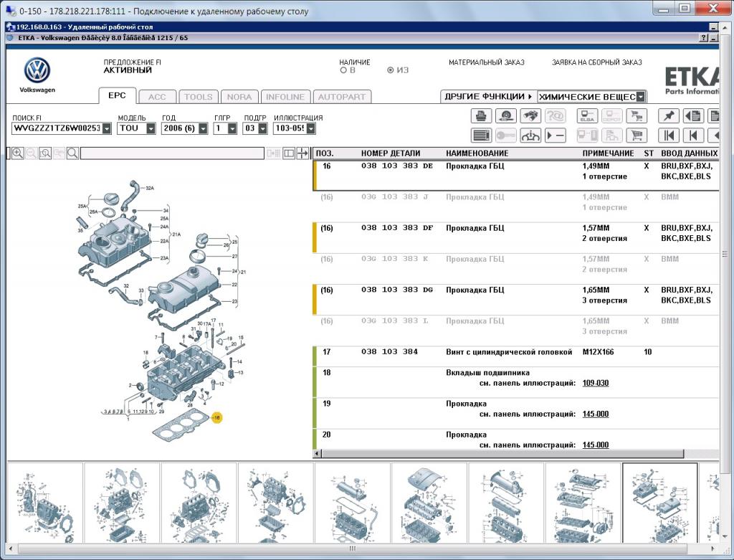Image resolution: width=734 pixels, height=560 pixels.
Task: Click the single shopping cart icon
Action: point(637,136)
